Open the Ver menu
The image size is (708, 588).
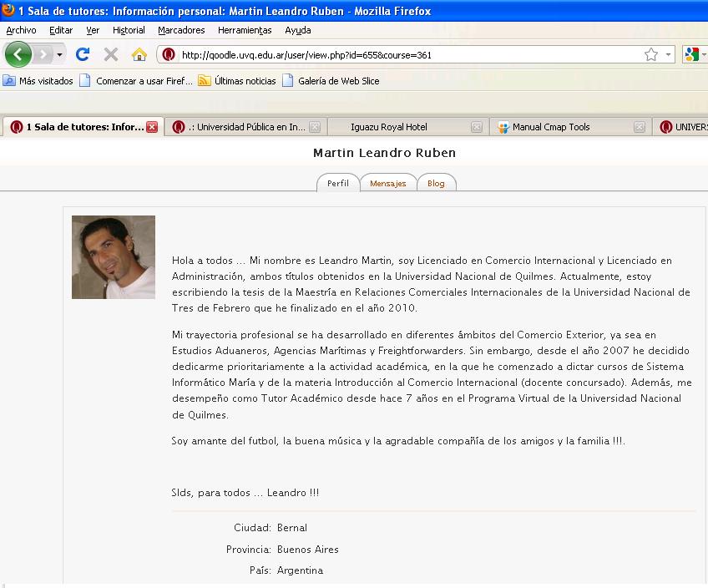pos(93,30)
